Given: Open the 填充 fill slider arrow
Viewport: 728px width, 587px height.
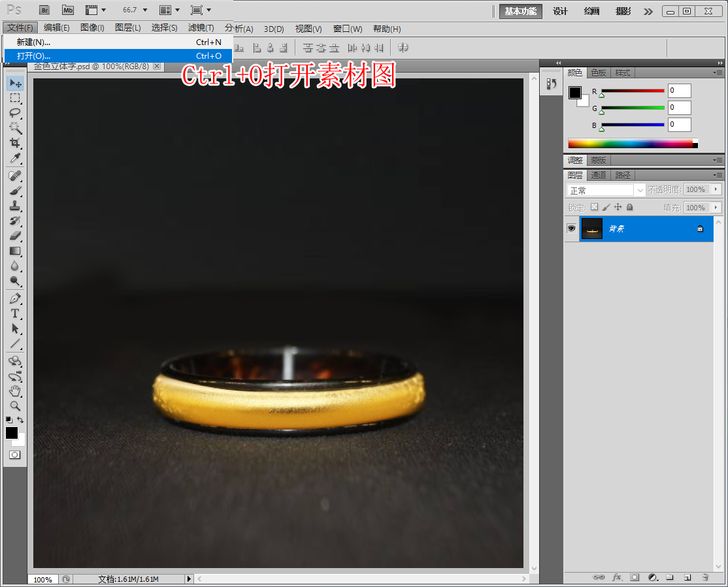Looking at the screenshot, I should pyautogui.click(x=716, y=208).
